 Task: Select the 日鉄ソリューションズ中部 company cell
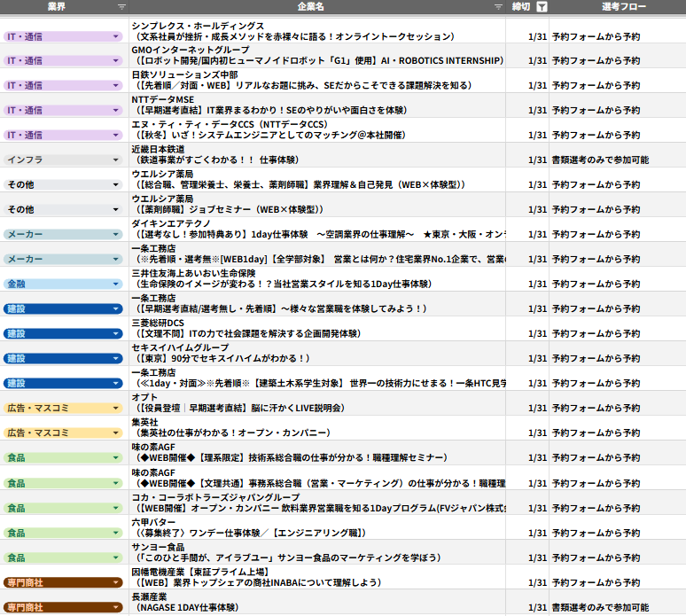tap(317, 80)
